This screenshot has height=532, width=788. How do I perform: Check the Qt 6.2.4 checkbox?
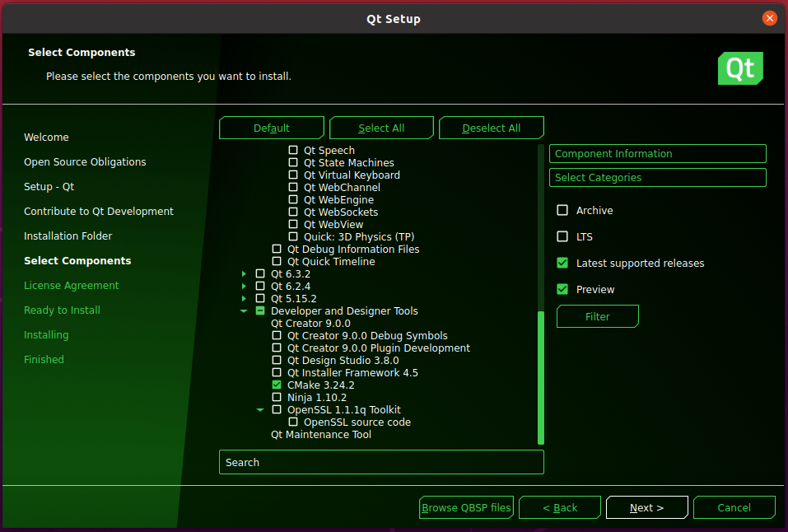coord(260,286)
